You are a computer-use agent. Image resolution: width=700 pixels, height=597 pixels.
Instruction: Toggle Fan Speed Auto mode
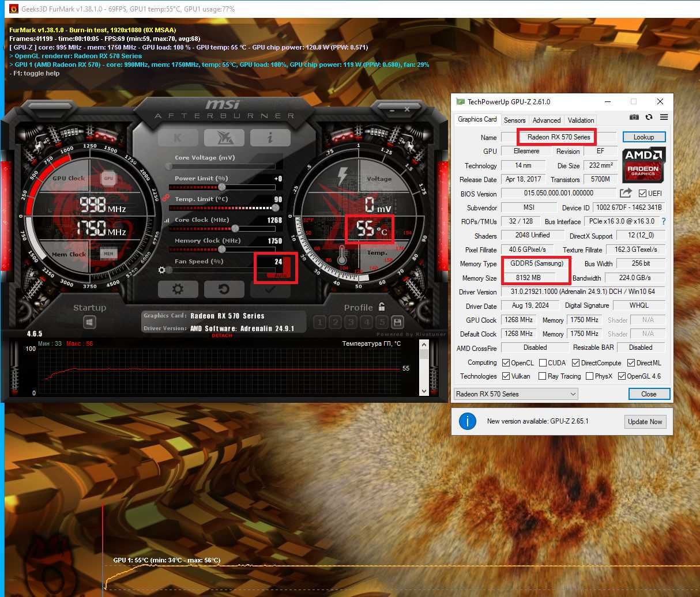tap(280, 276)
